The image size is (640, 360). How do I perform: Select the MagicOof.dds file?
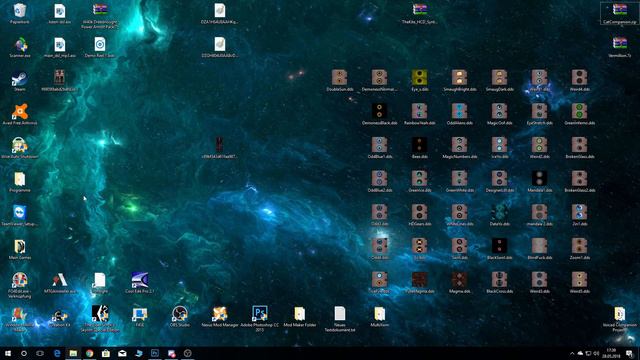(x=500, y=114)
